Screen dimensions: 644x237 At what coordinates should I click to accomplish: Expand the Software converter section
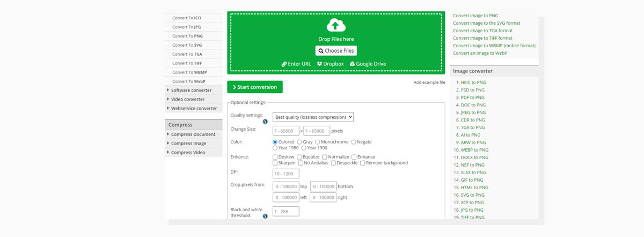click(x=193, y=90)
